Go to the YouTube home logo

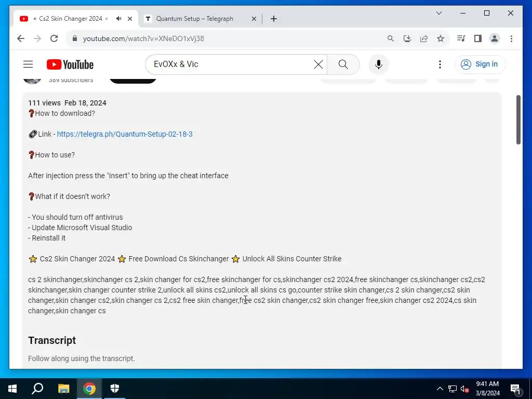pos(70,64)
